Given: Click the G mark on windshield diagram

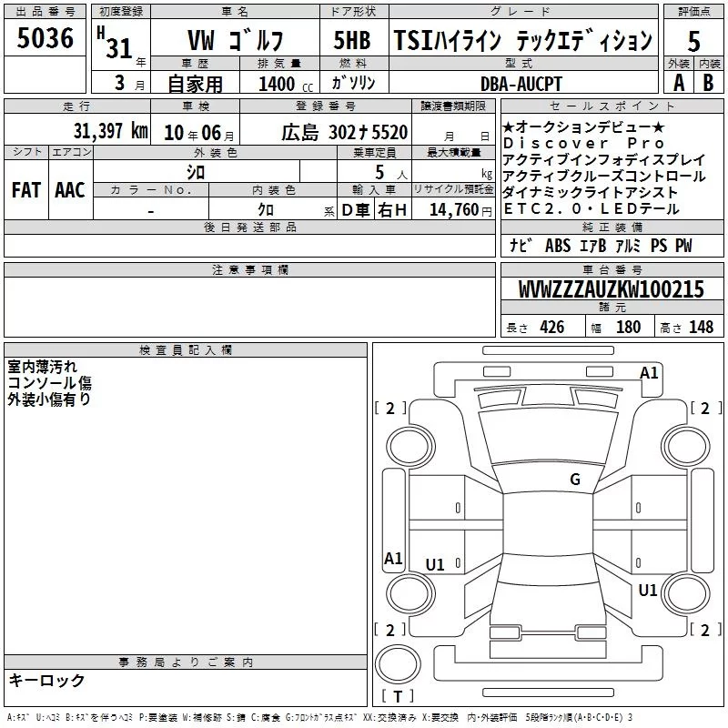Looking at the screenshot, I should coord(575,480).
